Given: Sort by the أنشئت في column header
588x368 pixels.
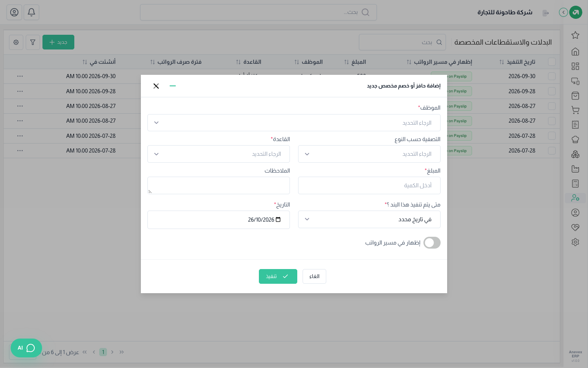Looking at the screenshot, I should (99, 62).
